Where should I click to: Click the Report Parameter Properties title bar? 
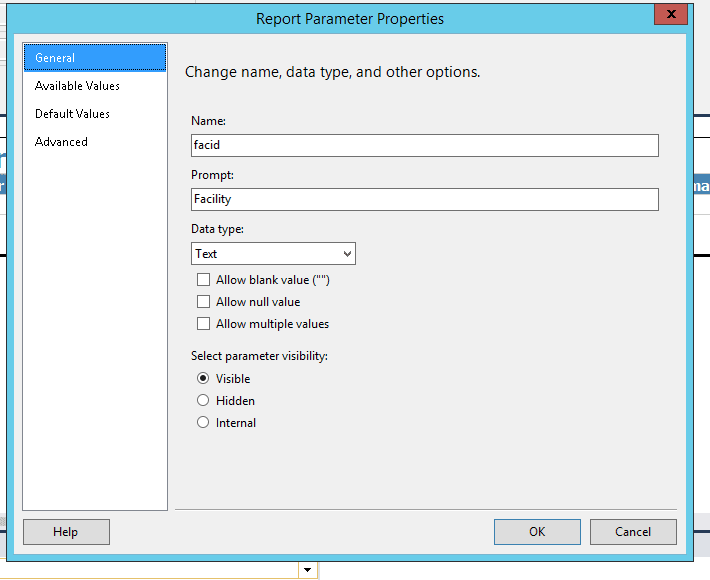pyautogui.click(x=350, y=18)
